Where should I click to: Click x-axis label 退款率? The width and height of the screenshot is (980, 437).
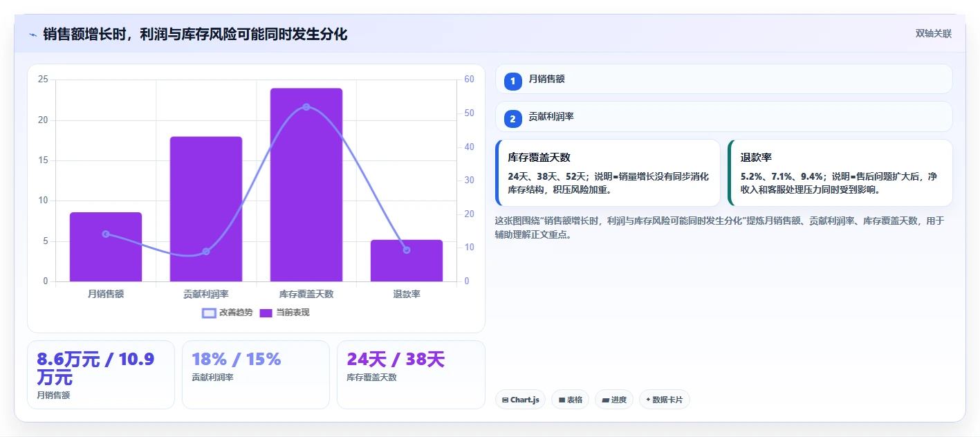(407, 294)
